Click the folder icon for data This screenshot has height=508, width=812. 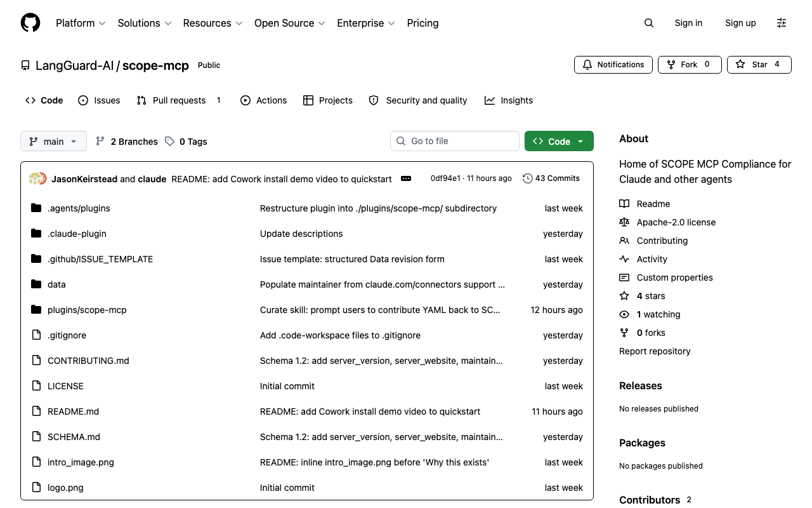click(36, 284)
